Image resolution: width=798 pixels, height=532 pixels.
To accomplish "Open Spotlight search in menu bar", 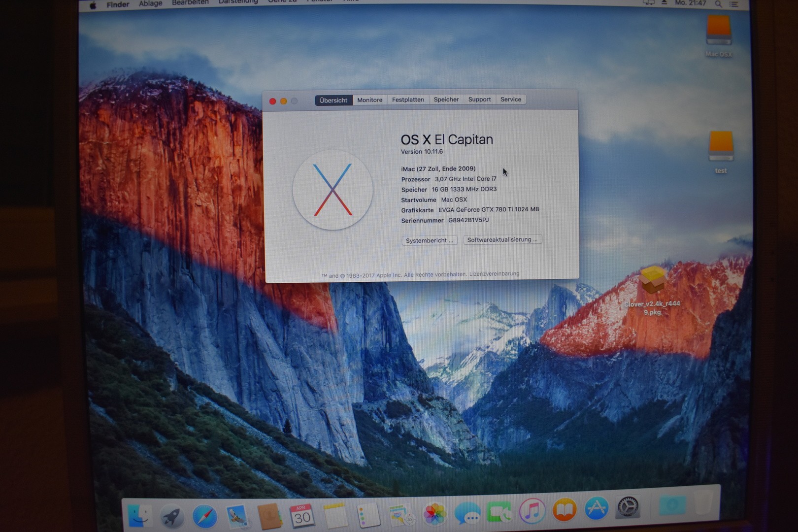I will point(718,4).
